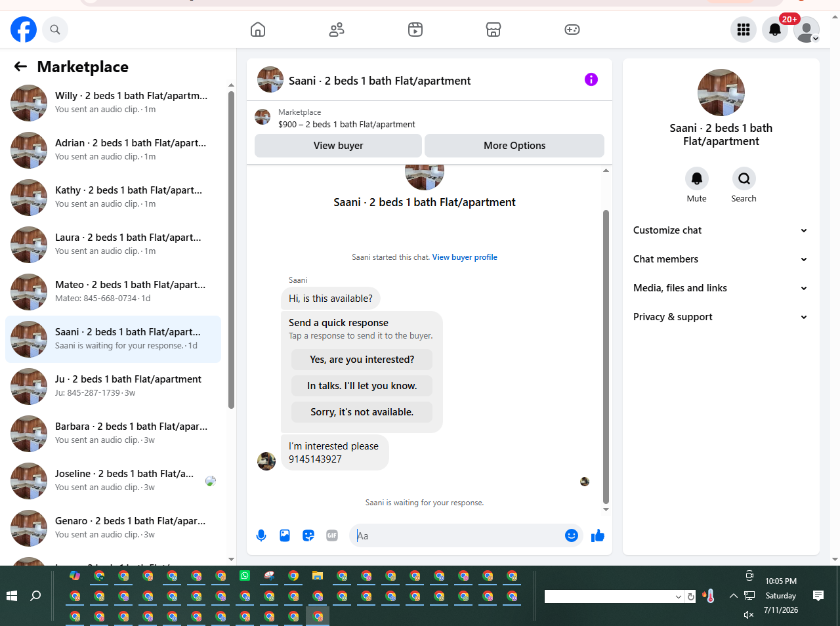Open the Video tab

415,30
